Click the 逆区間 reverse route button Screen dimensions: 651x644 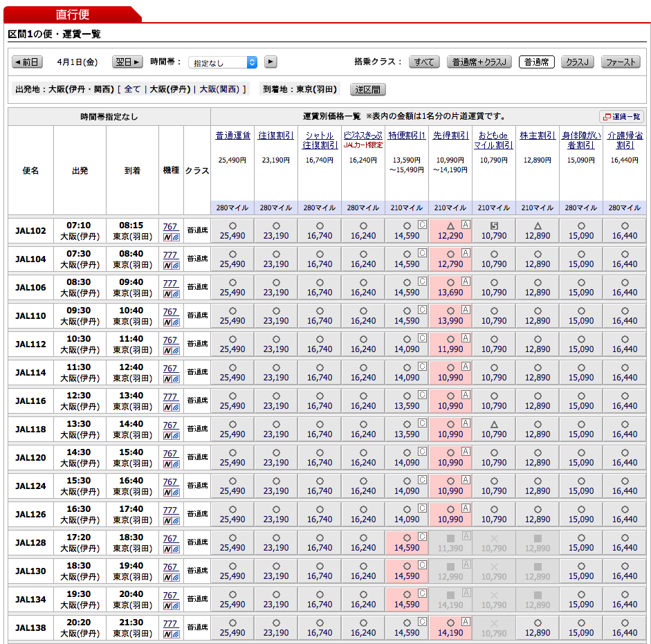point(368,90)
